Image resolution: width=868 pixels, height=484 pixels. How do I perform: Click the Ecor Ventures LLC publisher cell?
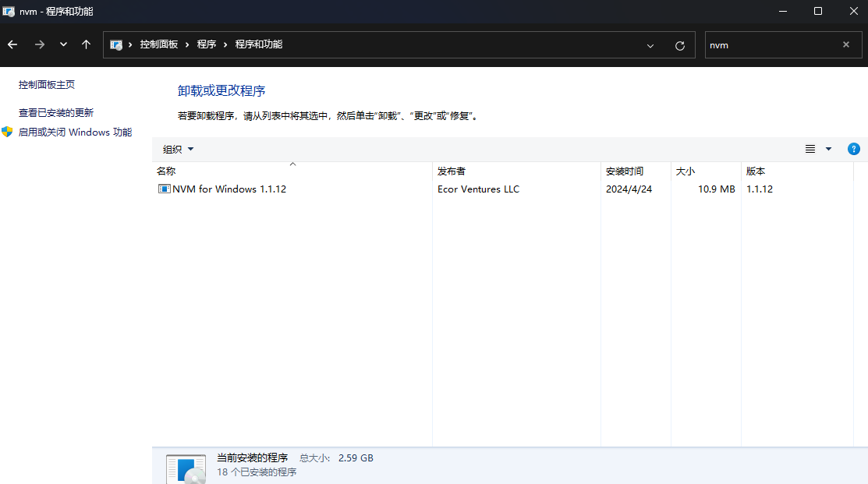(478, 189)
